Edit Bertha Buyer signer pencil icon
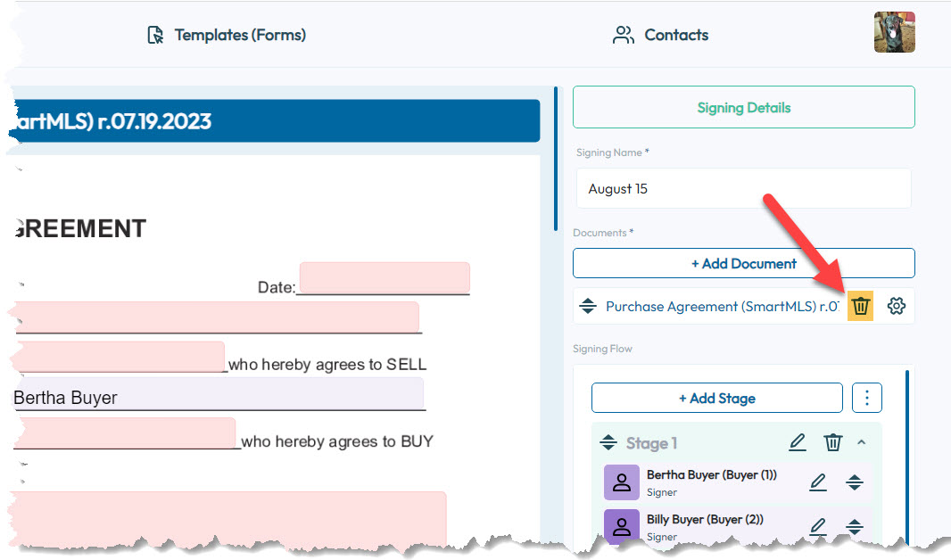This screenshot has height=560, width=951. pos(817,482)
